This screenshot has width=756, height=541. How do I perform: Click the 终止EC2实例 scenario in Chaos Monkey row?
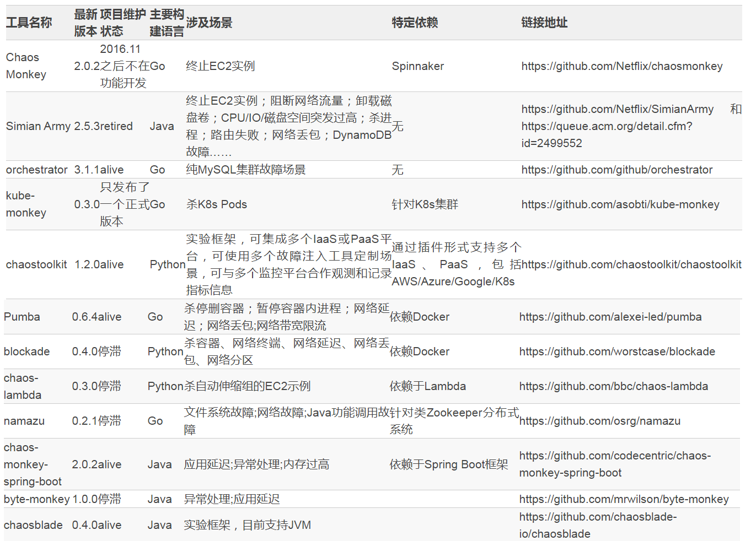point(221,66)
